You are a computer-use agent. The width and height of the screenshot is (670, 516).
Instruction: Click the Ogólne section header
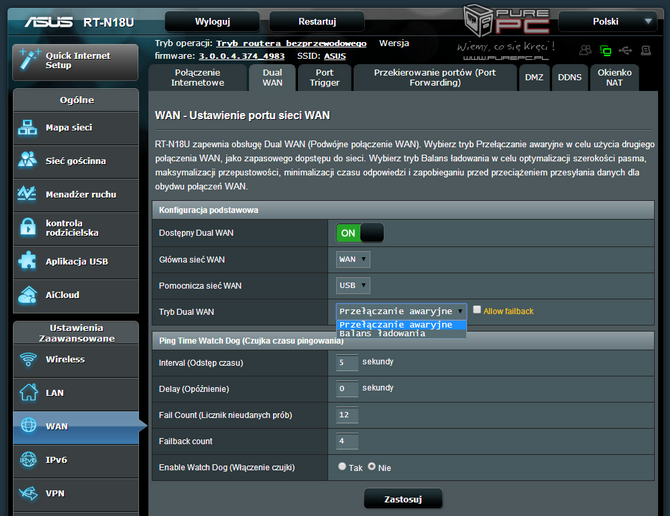coord(76,100)
